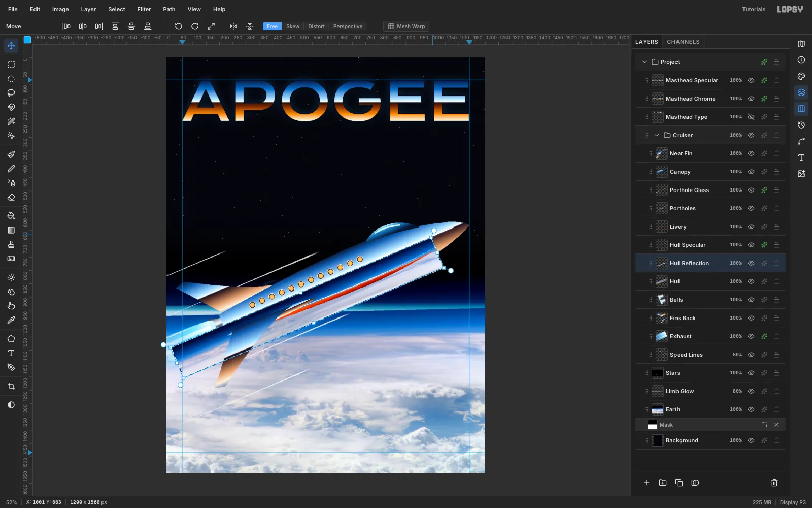
Task: Switch to the Layers tab
Action: click(647, 42)
